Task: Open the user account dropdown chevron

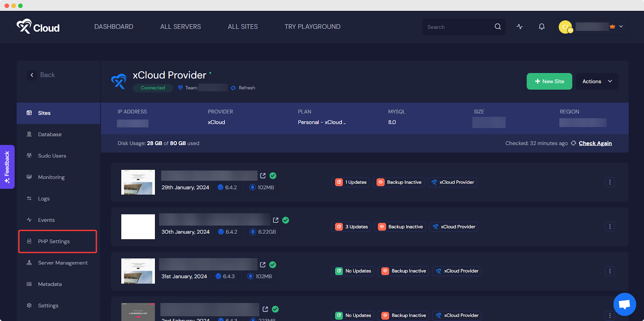Action: pyautogui.click(x=621, y=27)
